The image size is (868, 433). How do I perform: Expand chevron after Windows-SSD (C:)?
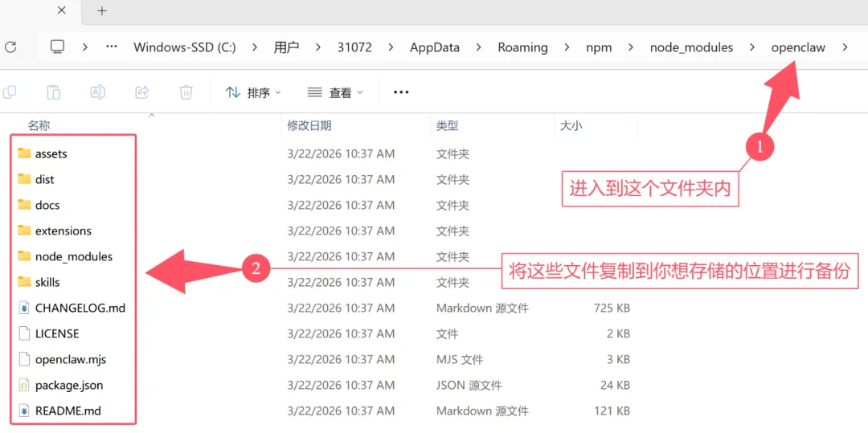[x=255, y=47]
